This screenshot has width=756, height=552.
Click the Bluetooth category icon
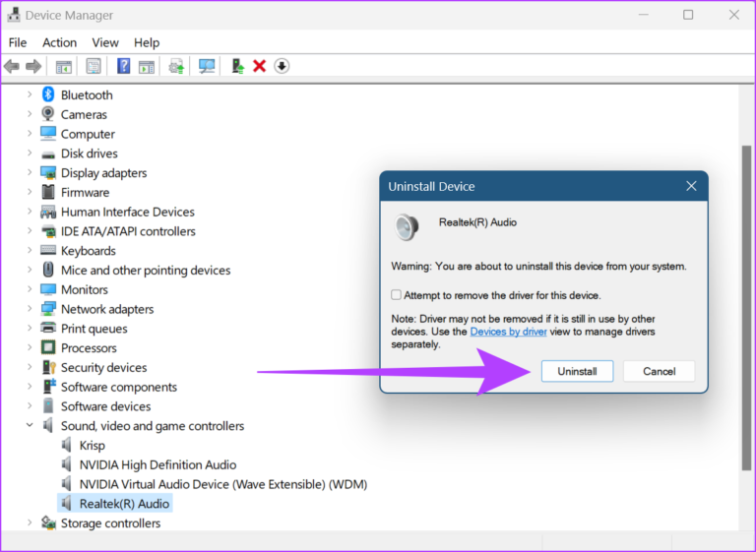(47, 94)
